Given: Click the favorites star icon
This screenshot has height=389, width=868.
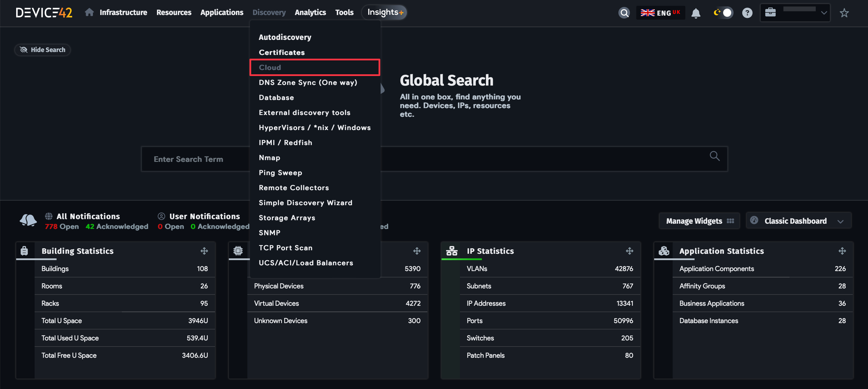Looking at the screenshot, I should (x=844, y=13).
